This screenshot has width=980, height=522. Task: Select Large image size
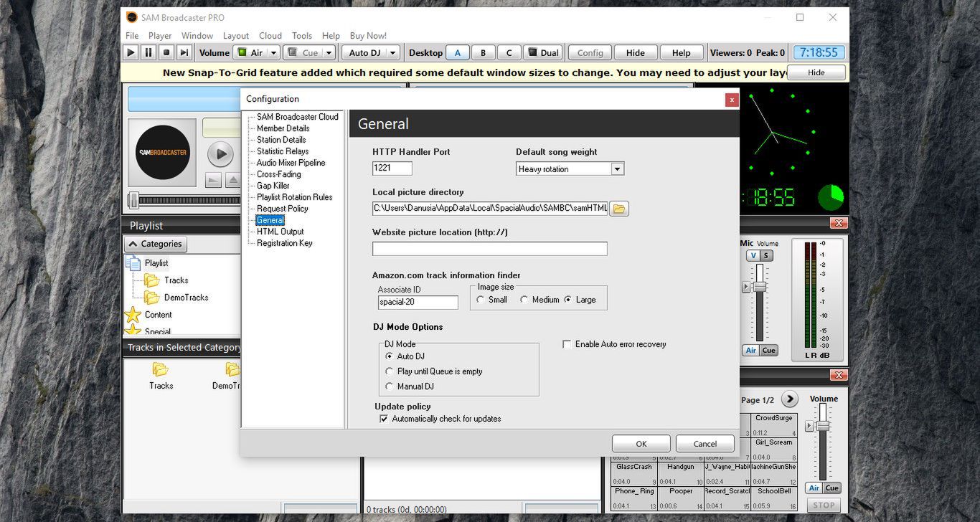coord(568,300)
